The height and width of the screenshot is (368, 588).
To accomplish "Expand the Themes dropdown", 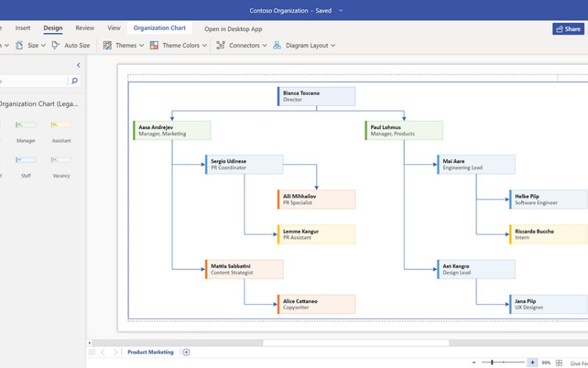I will 141,46.
